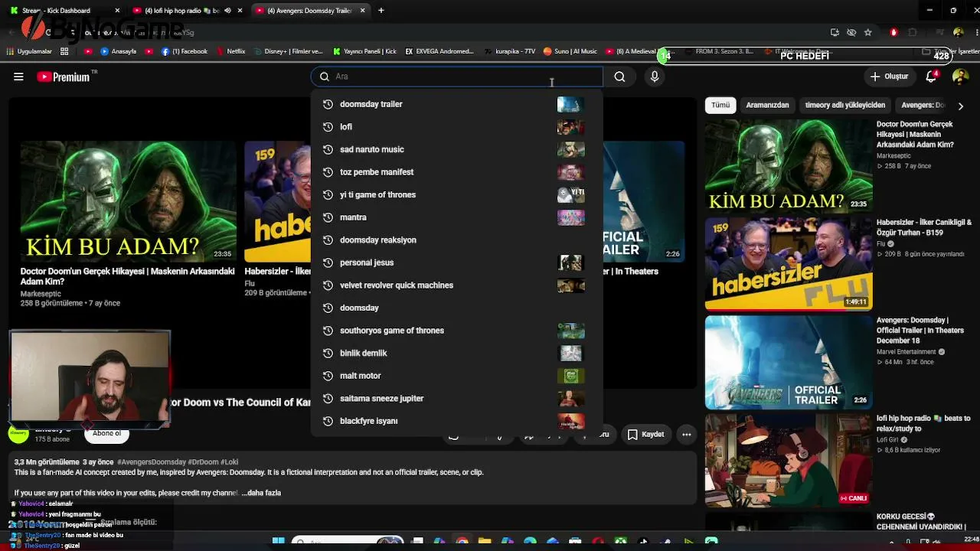Image resolution: width=980 pixels, height=551 pixels.
Task: Pick 'binlik demlik' search suggestion
Action: [x=456, y=353]
